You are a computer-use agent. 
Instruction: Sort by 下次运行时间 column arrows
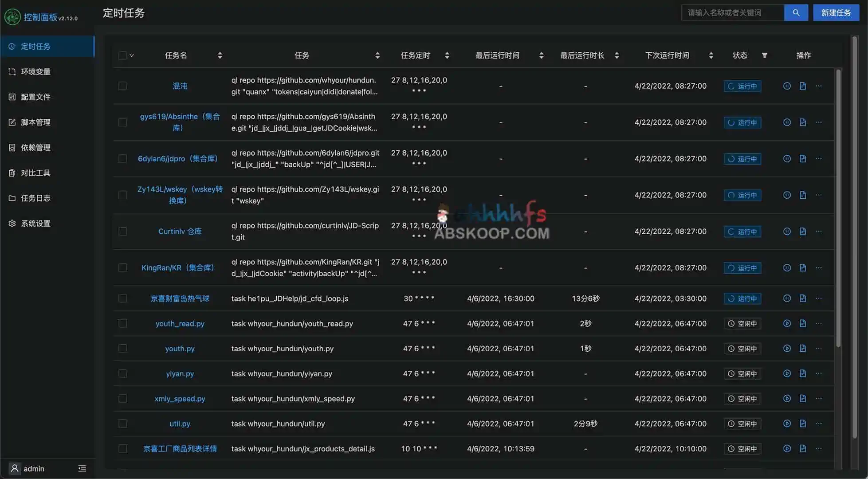point(711,55)
